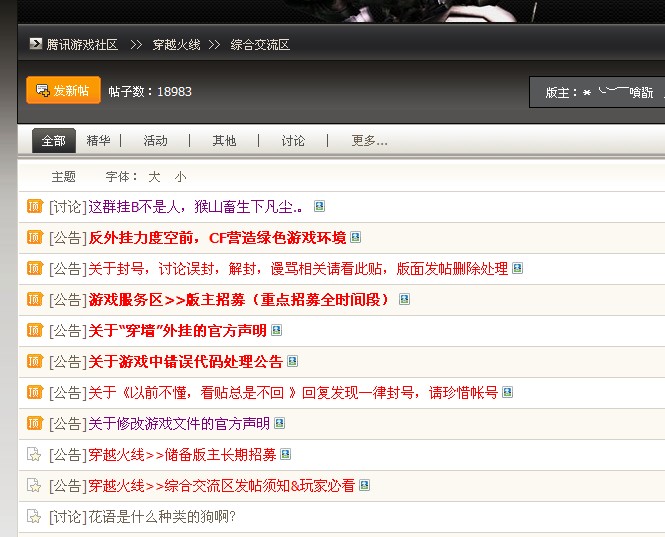Click starred page icon on 储备版主长期招募 row
This screenshot has width=665, height=537.
[x=34, y=454]
